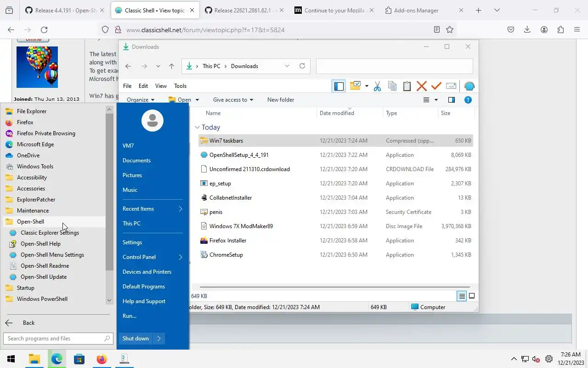Expand the arrow next to folder options icon
Viewport: 588px width, 368px height.
(x=367, y=86)
